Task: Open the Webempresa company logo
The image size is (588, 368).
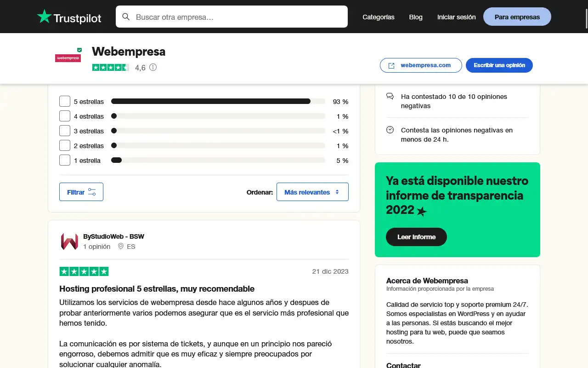Action: pyautogui.click(x=68, y=58)
